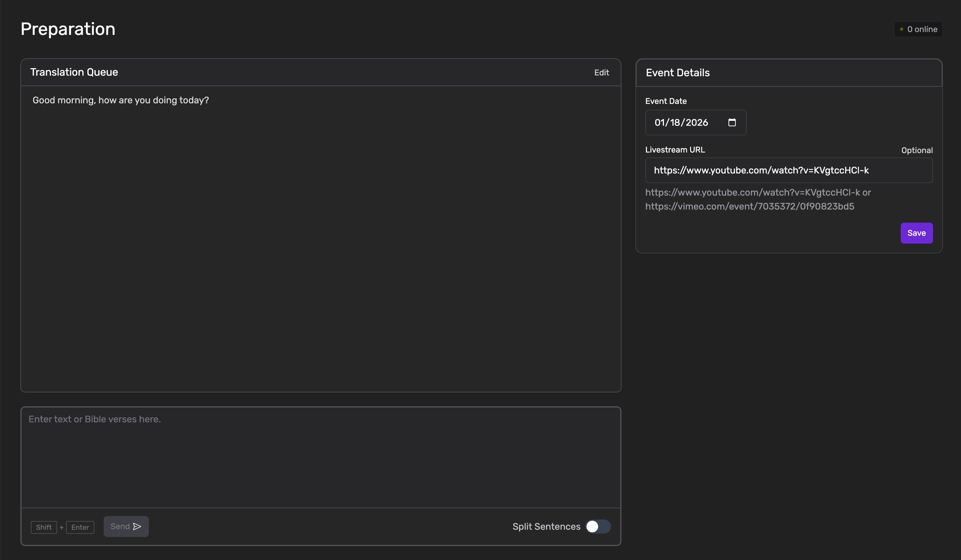Toggle the Split Sentences switch
This screenshot has width=961, height=560.
[x=598, y=527]
